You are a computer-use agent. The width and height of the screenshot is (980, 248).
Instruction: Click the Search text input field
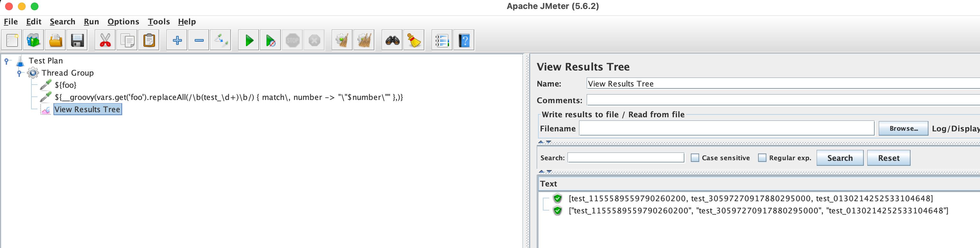[626, 157]
